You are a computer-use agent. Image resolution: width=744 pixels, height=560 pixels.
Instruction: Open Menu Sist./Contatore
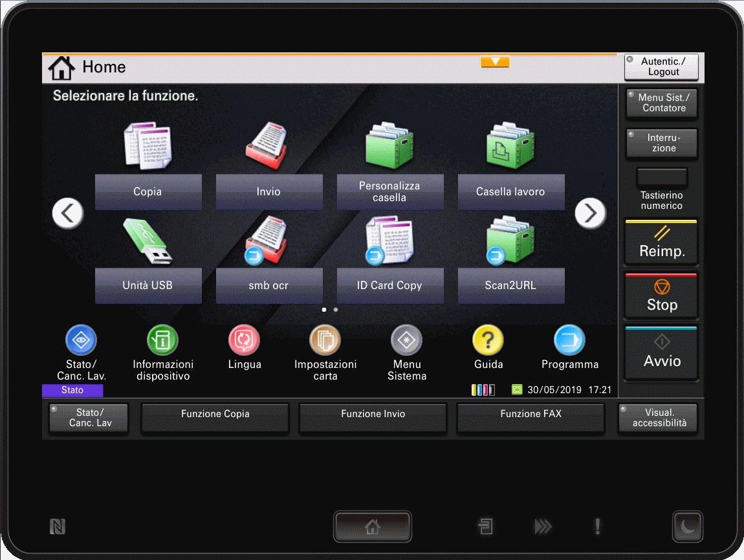662,103
